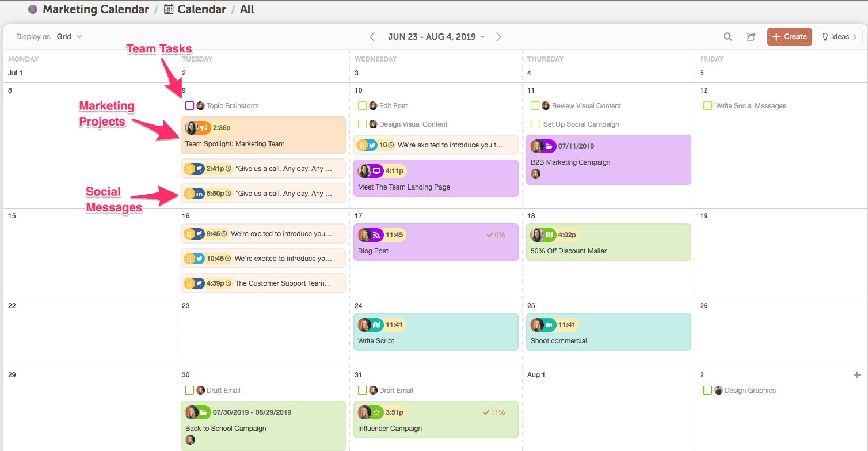
Task: Click monitor icon on Meet The Team card
Action: coord(376,171)
